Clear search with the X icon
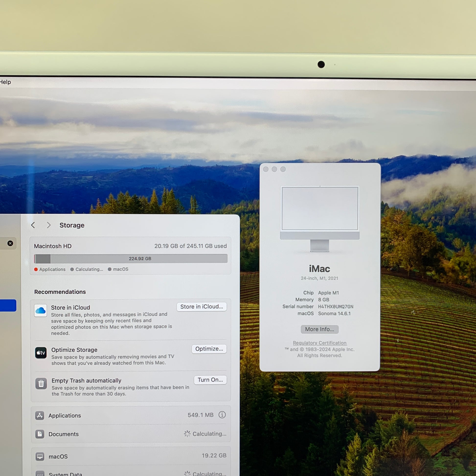This screenshot has height=476, width=476. 10,243
